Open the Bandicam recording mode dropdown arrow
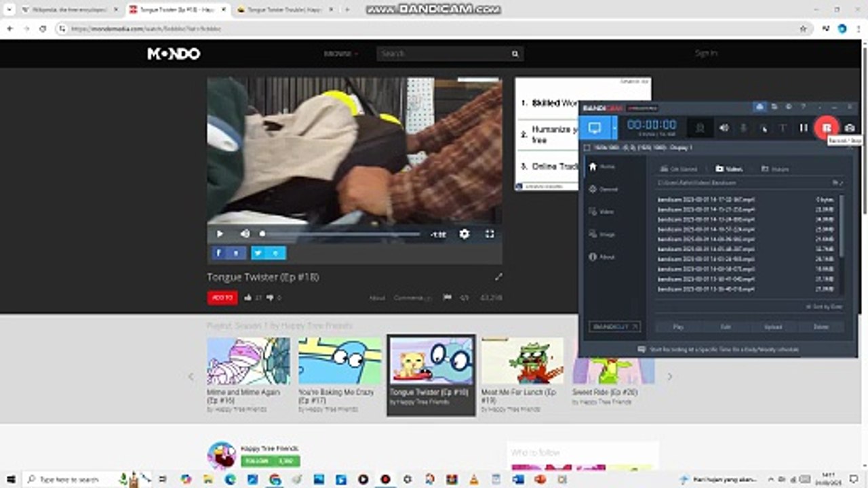868x488 pixels. click(614, 127)
